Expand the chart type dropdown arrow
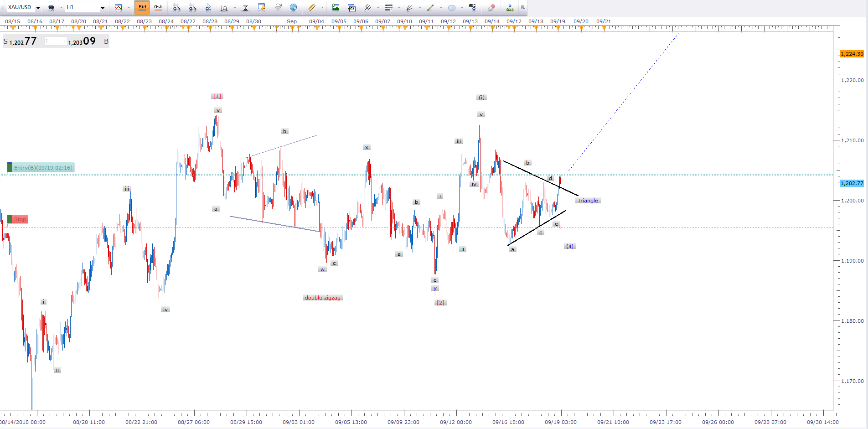Image resolution: width=868 pixels, height=429 pixels. (x=129, y=8)
